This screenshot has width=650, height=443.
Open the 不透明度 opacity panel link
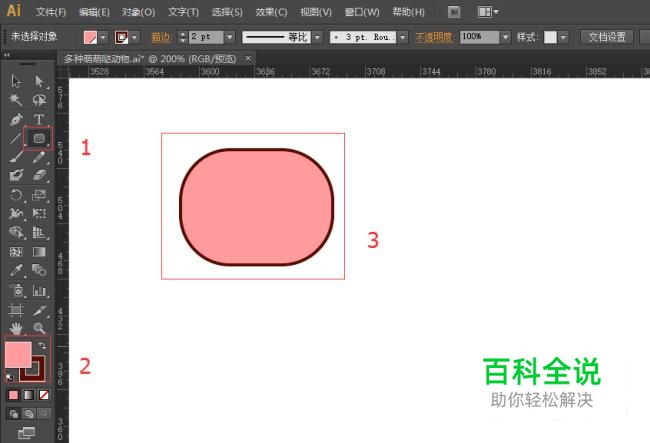434,37
